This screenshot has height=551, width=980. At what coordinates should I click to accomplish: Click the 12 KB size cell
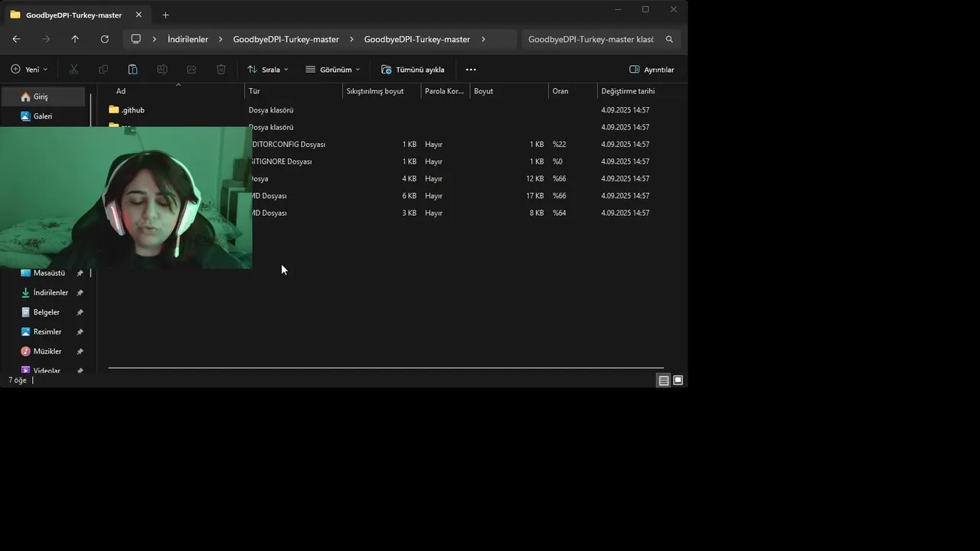(x=534, y=179)
